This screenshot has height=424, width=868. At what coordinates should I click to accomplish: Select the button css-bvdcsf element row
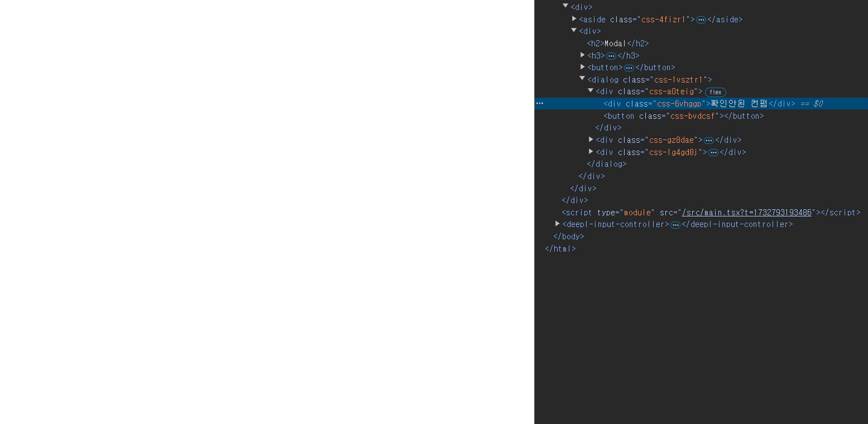[683, 116]
